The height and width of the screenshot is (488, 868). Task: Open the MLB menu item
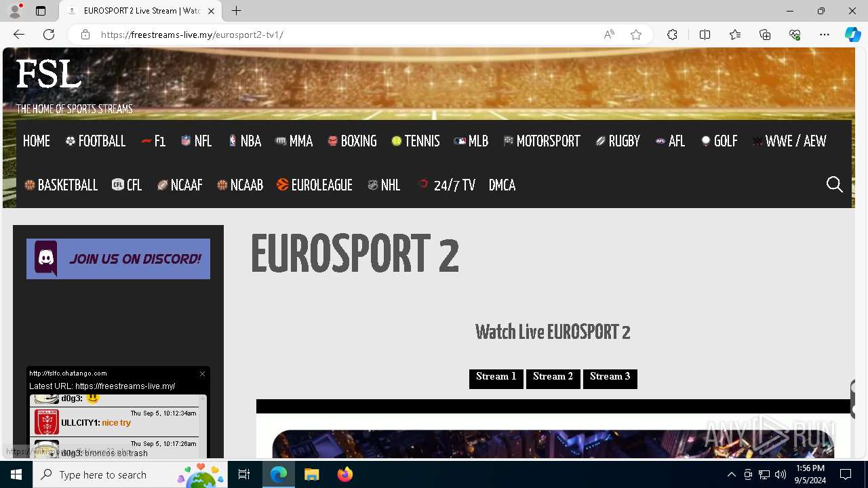coord(471,141)
